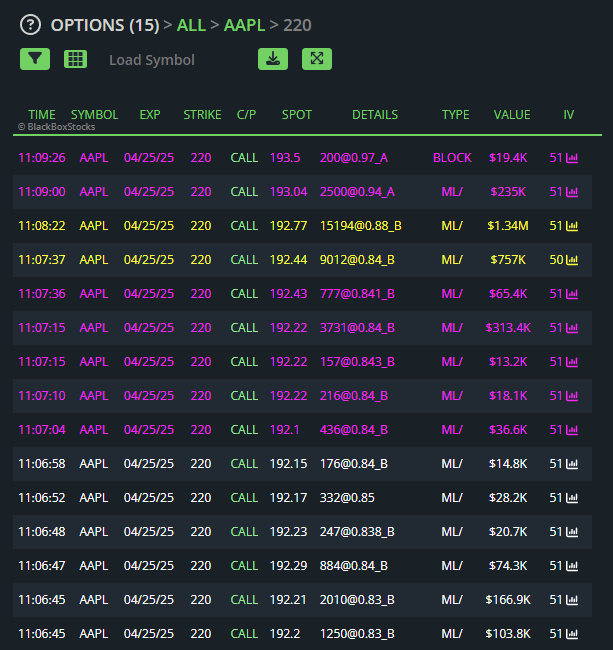
Task: Select the 247@0.838_B details cell
Action: pyautogui.click(x=357, y=532)
